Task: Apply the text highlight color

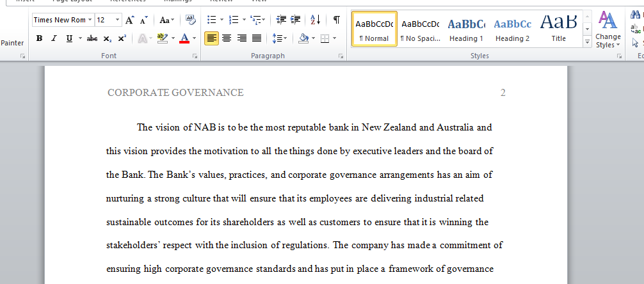Action: coord(163,38)
